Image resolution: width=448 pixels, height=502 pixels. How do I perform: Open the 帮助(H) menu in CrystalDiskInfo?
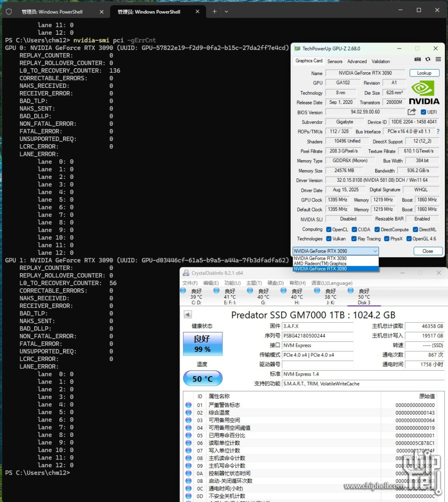[298, 283]
